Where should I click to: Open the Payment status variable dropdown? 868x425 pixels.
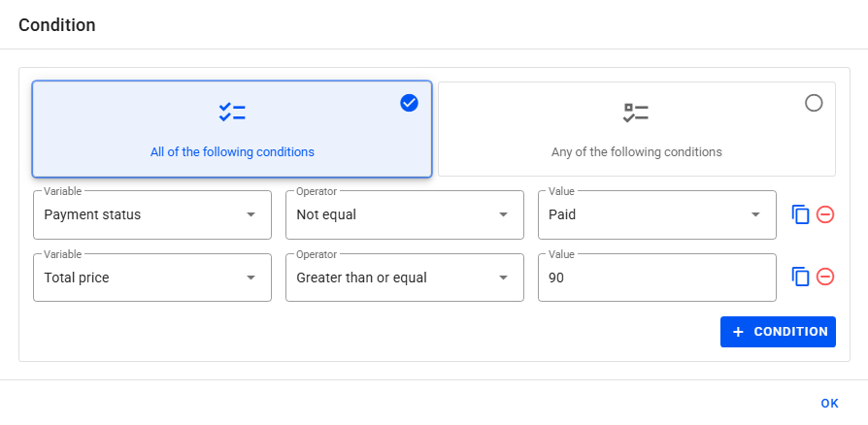(250, 214)
